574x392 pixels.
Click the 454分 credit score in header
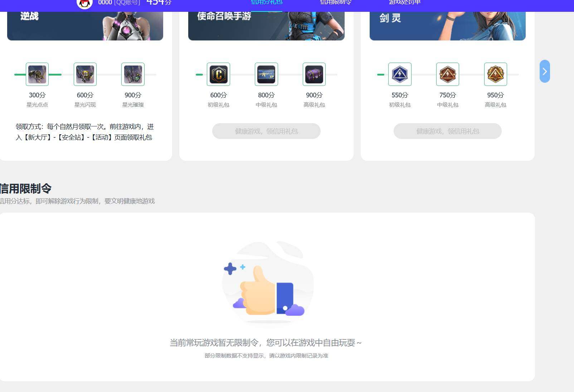(159, 3)
